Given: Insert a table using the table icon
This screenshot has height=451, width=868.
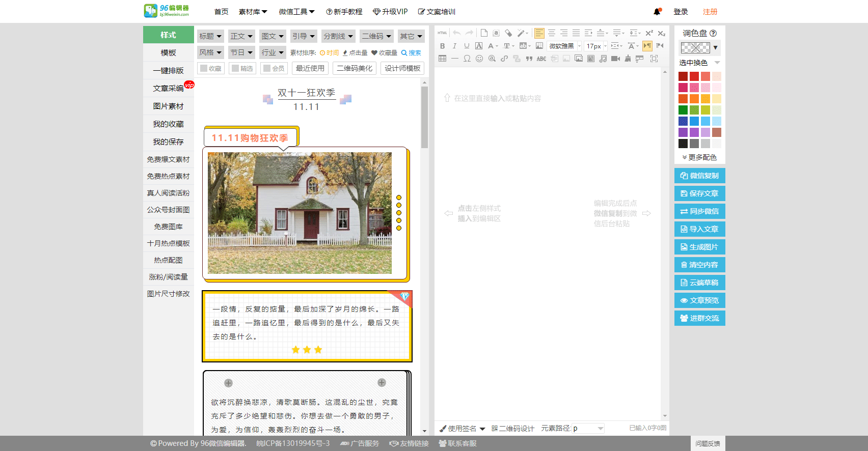Looking at the screenshot, I should pyautogui.click(x=442, y=59).
